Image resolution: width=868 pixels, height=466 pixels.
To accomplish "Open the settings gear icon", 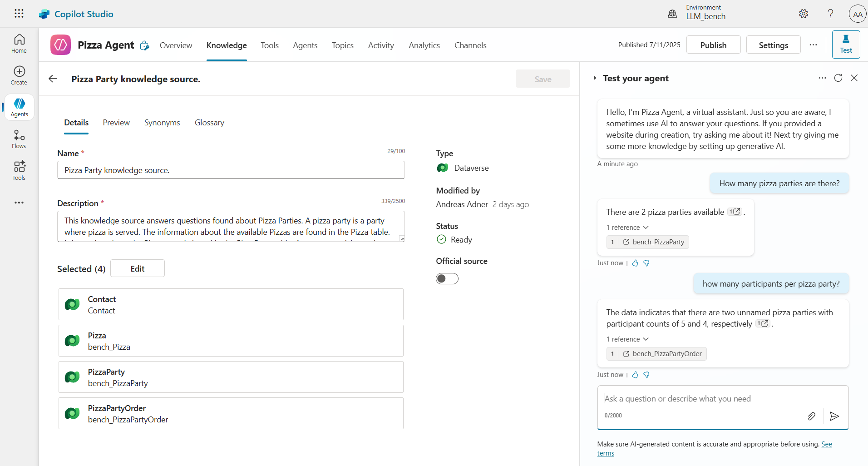I will [x=804, y=14].
